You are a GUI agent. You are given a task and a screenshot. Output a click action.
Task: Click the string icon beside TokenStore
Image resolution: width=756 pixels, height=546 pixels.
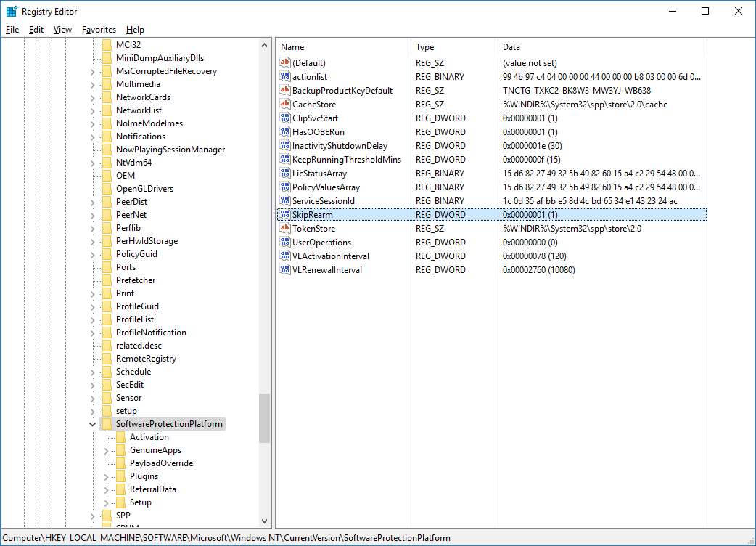285,229
